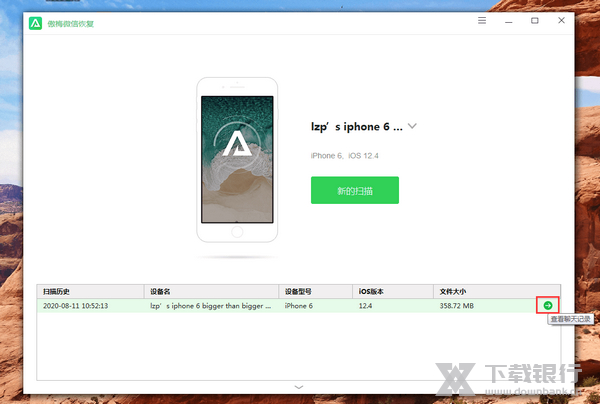Screen dimensions: 600x404
Task: Sort by 文件大小 column header
Action: [454, 291]
